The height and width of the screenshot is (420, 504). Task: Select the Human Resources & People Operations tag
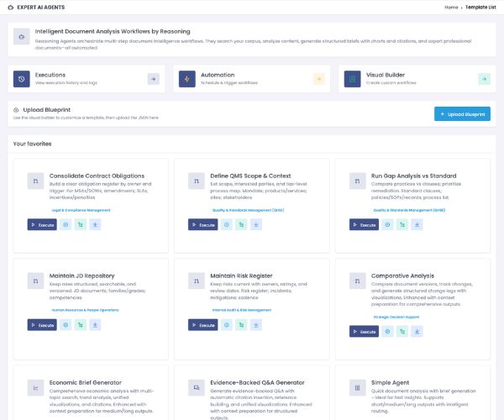85,310
